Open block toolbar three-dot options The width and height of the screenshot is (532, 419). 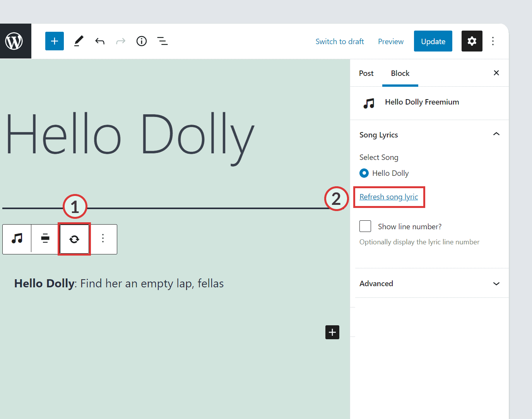click(x=103, y=239)
